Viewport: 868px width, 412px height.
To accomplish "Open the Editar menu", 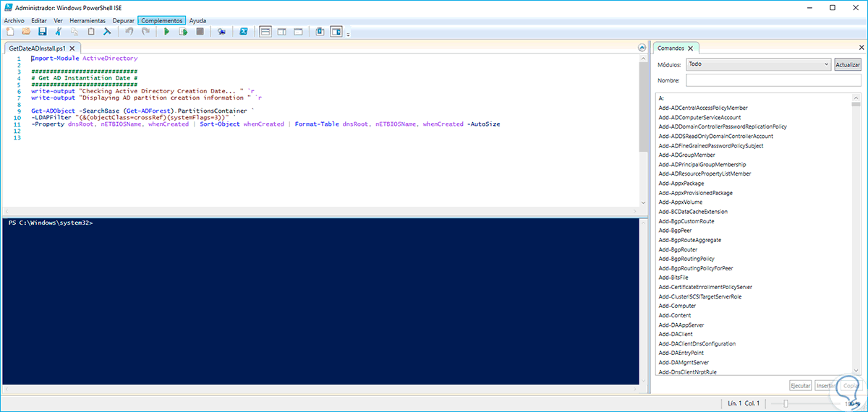I will coord(39,20).
